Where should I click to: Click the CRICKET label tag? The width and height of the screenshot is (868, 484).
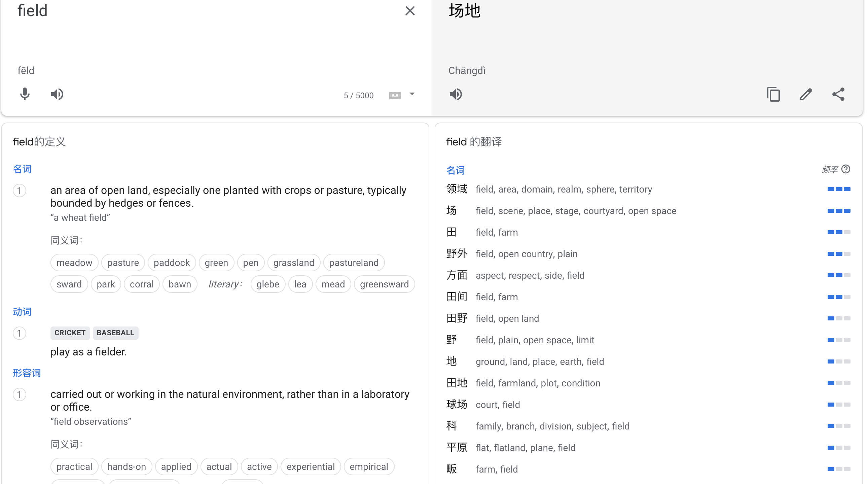click(70, 333)
